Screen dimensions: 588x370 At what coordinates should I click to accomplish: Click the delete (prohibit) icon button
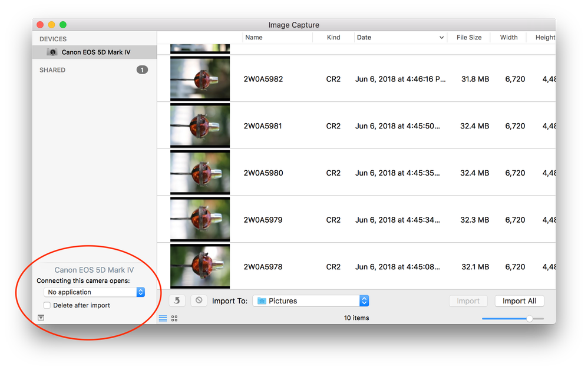199,300
